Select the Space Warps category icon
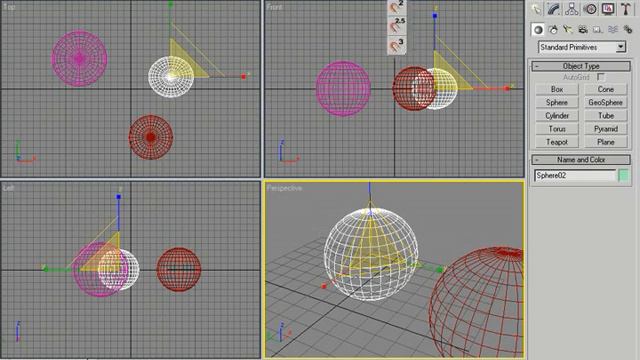 tap(613, 29)
